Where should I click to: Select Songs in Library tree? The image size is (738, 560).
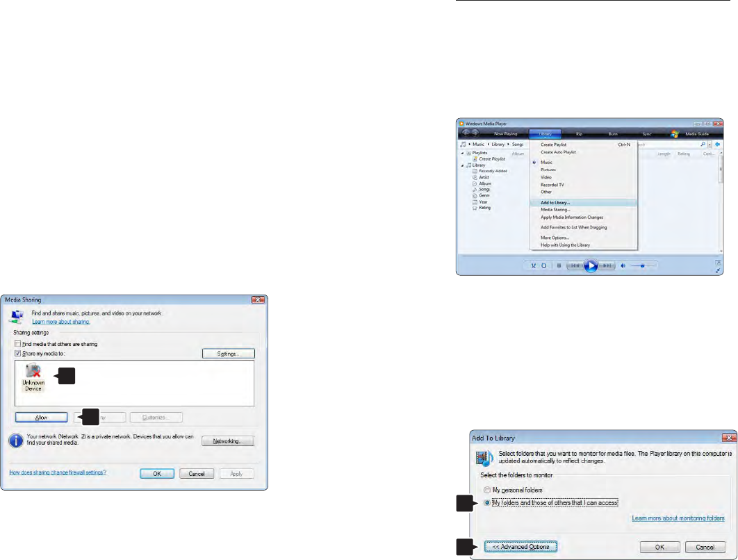tap(484, 189)
